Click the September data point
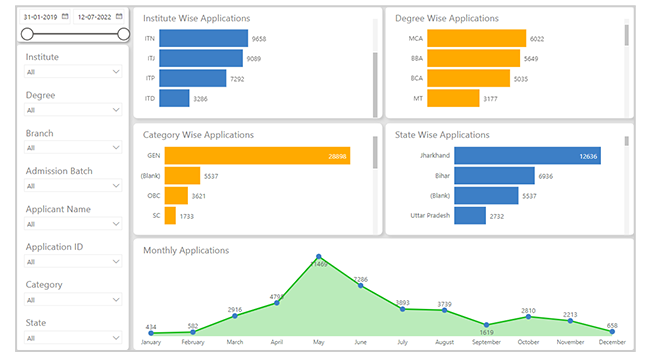Screen dimensions: 650x360 coord(486,325)
